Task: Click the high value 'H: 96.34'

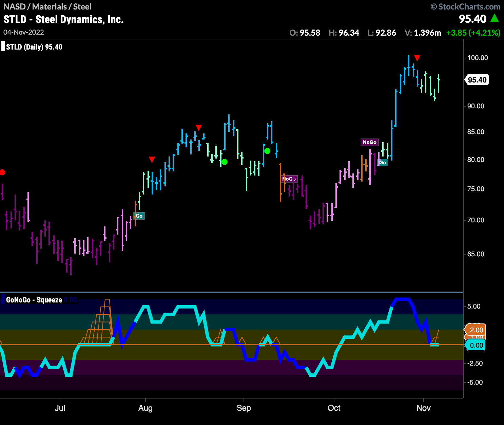Action: pyautogui.click(x=344, y=33)
